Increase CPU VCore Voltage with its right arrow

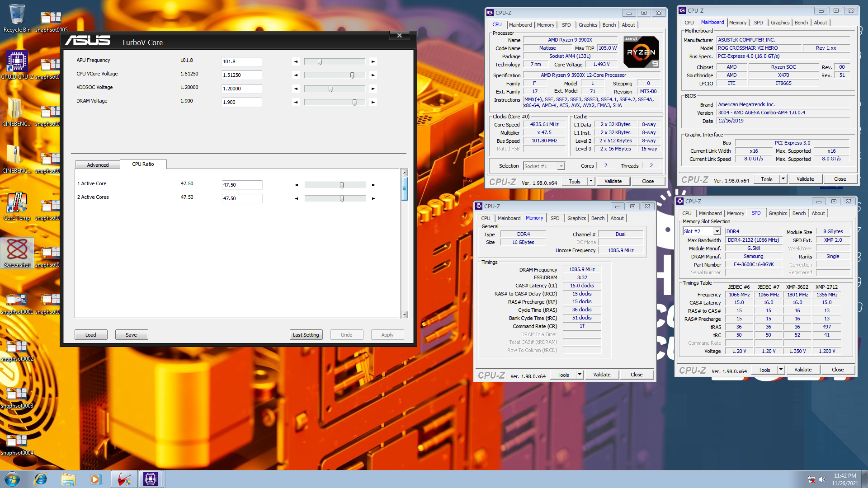pyautogui.click(x=373, y=75)
